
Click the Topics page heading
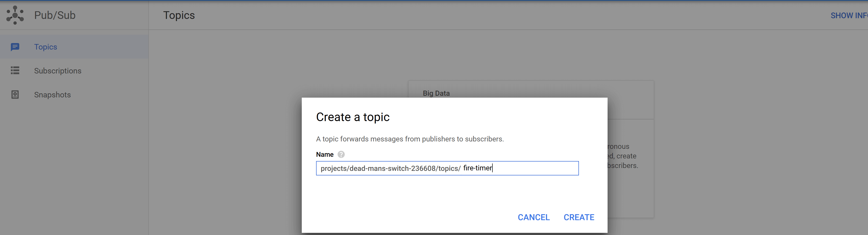tap(179, 15)
